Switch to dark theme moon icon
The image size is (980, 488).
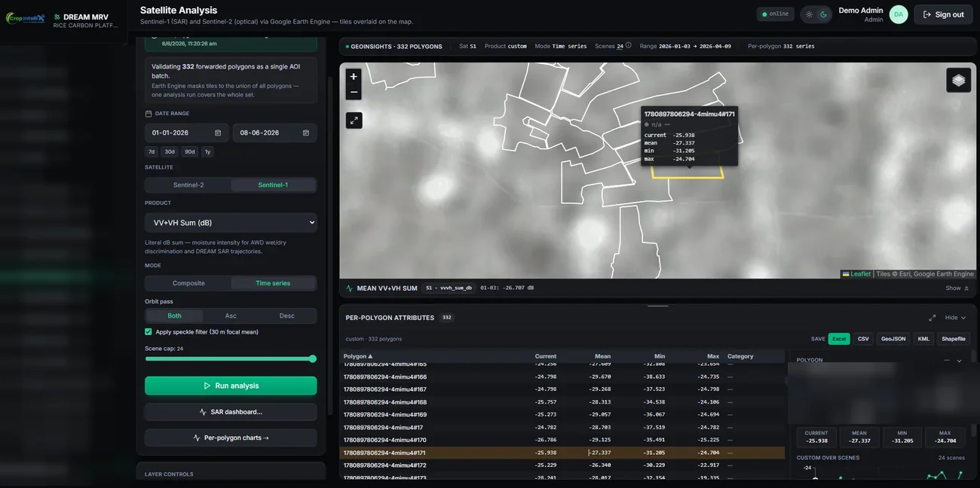click(x=823, y=14)
